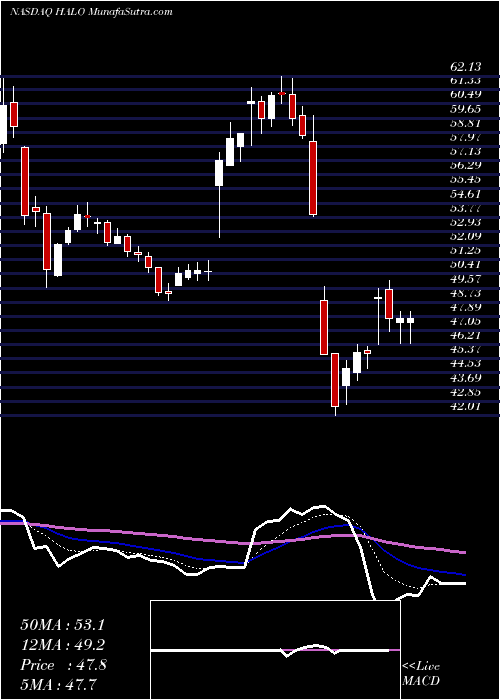Click the 59.65 price level label

point(466,109)
